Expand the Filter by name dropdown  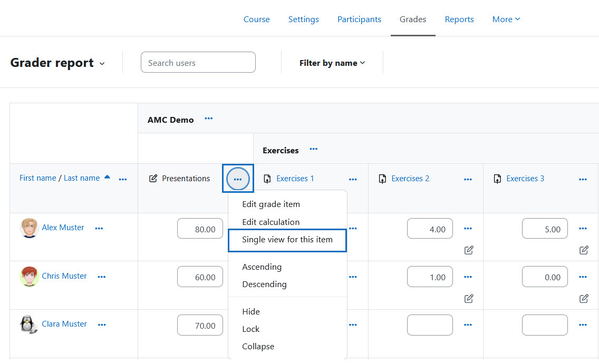pyautogui.click(x=332, y=63)
